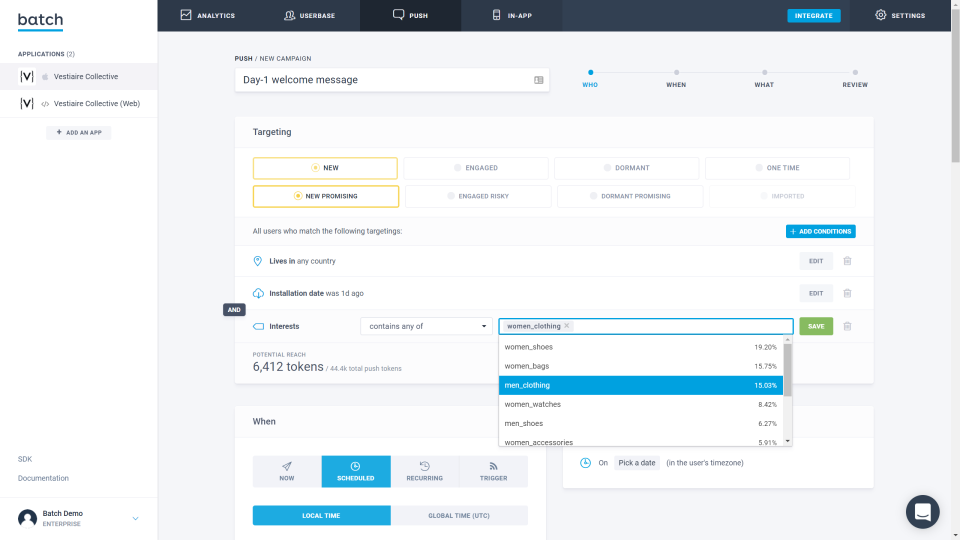Click Add Conditions button
This screenshot has height=540, width=960.
(x=820, y=231)
